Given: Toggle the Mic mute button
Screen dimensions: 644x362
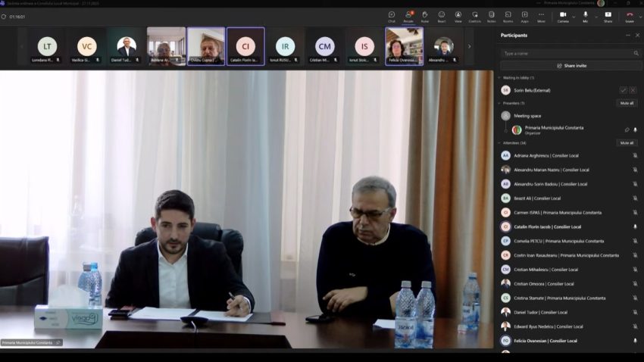Looking at the screenshot, I should [x=585, y=17].
